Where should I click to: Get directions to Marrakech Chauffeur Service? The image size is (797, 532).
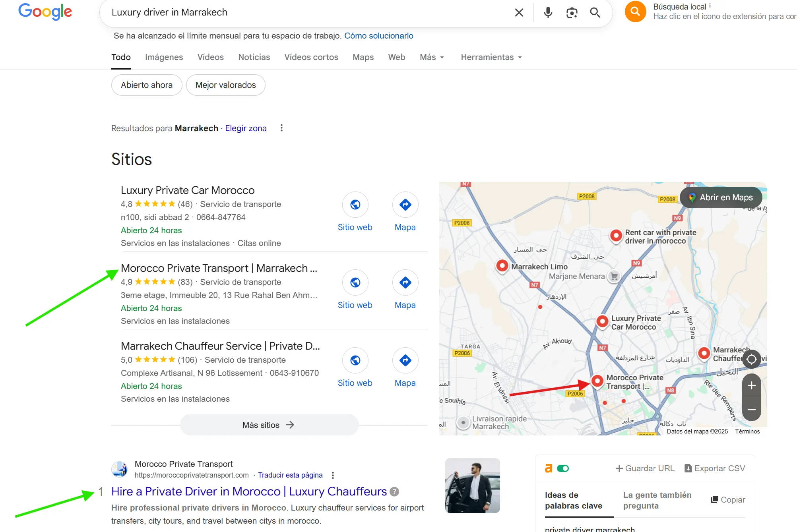(405, 360)
